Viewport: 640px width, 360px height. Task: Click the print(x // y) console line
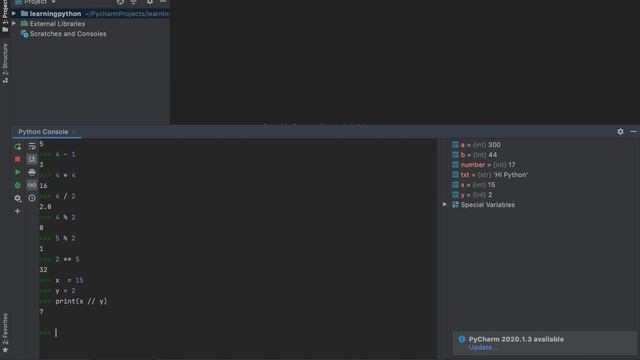click(x=81, y=301)
